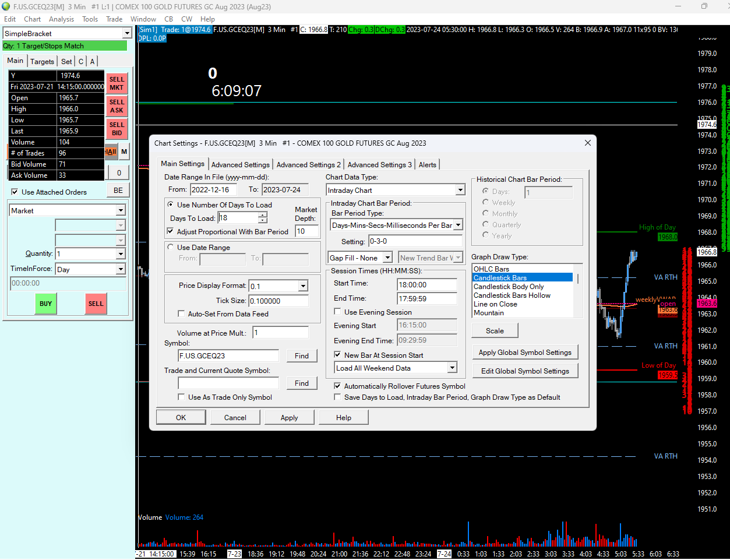Open Price Display Format dropdown
This screenshot has height=560, width=730.
303,286
